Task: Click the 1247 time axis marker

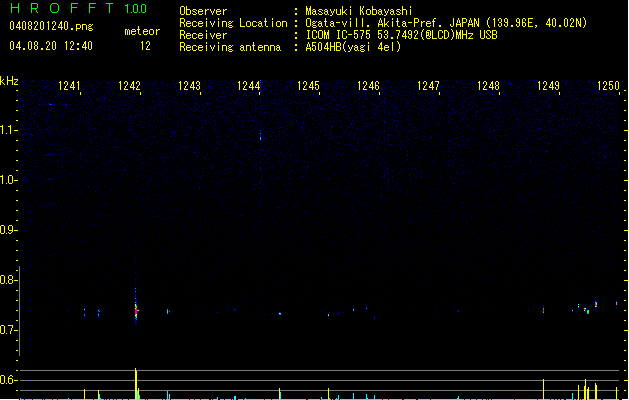Action: tap(428, 86)
